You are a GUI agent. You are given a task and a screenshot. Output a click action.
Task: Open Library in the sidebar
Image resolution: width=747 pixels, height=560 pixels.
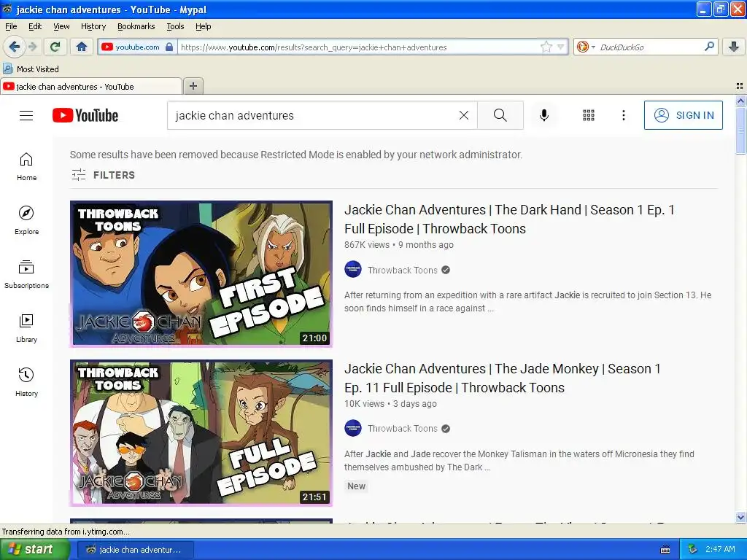tap(27, 329)
